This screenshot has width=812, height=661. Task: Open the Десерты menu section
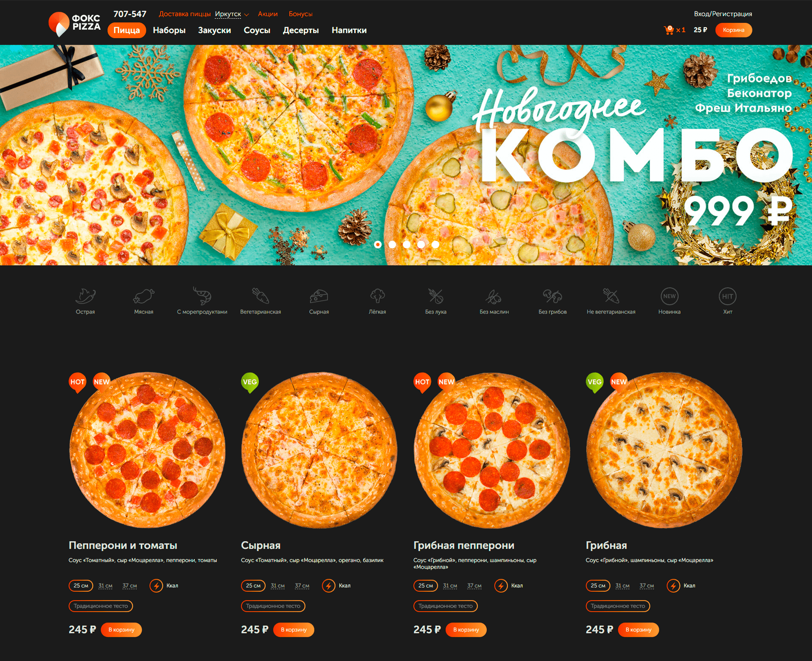click(301, 30)
